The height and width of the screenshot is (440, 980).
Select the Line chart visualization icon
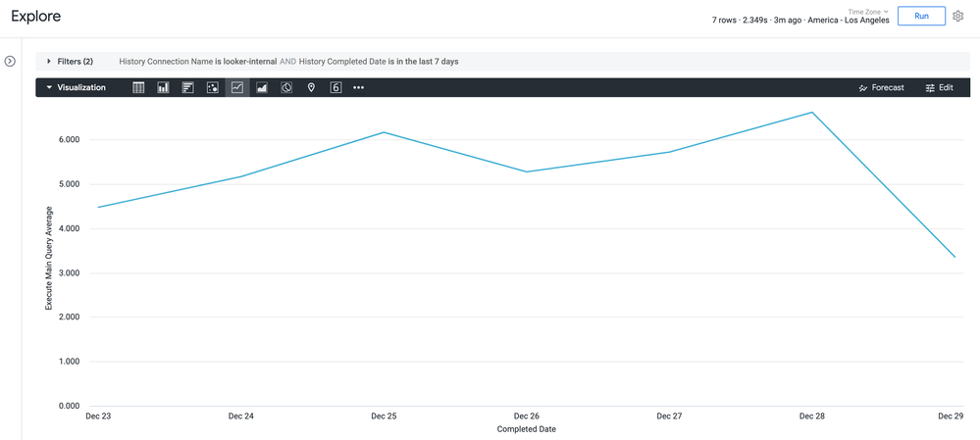tap(236, 88)
